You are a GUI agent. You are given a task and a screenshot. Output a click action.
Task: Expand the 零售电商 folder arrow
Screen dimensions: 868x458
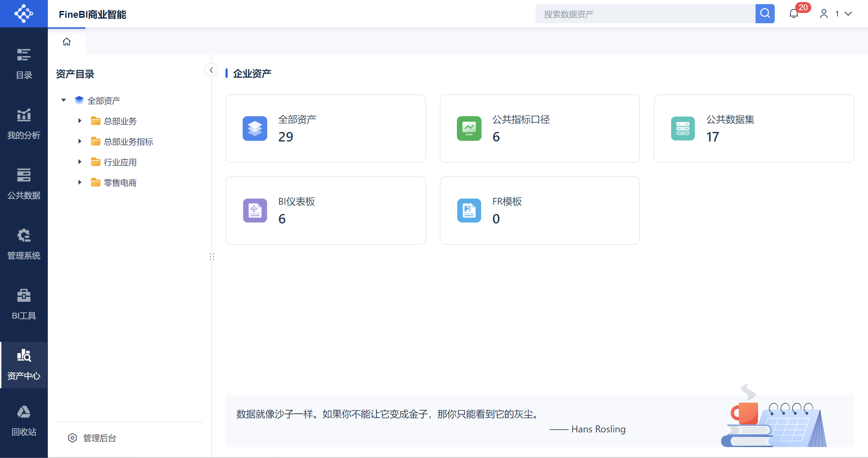pyautogui.click(x=80, y=182)
